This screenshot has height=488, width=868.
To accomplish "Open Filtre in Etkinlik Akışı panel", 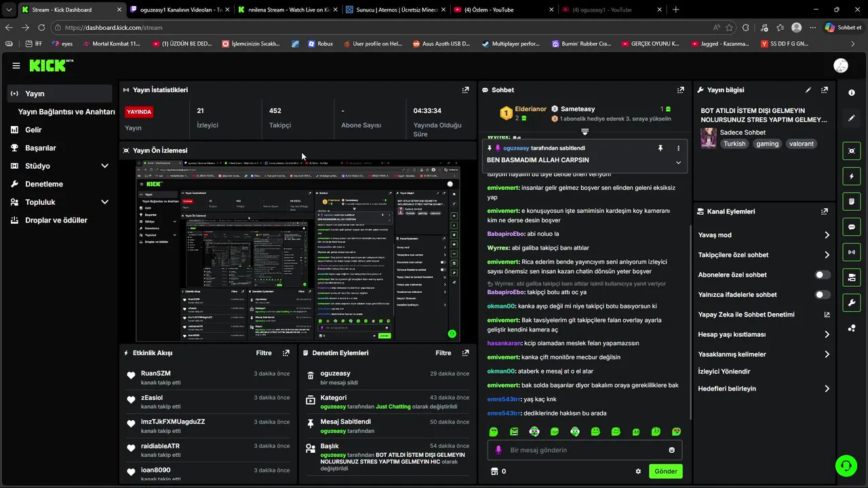I will (x=264, y=353).
